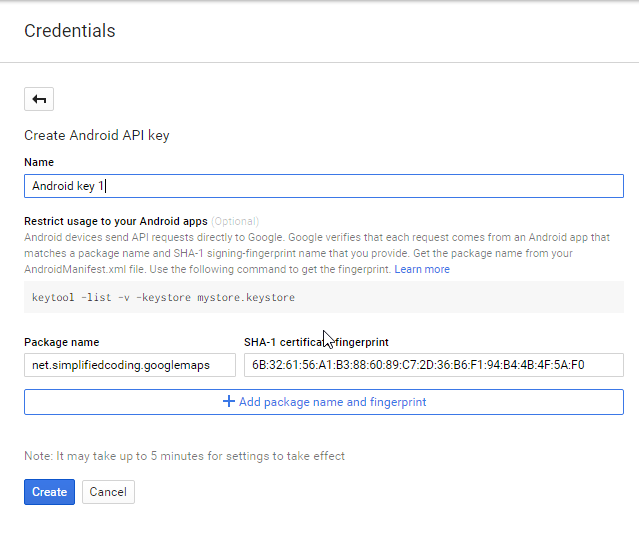
Task: Click the Restrict usage to your Android apps heading
Action: [x=116, y=221]
